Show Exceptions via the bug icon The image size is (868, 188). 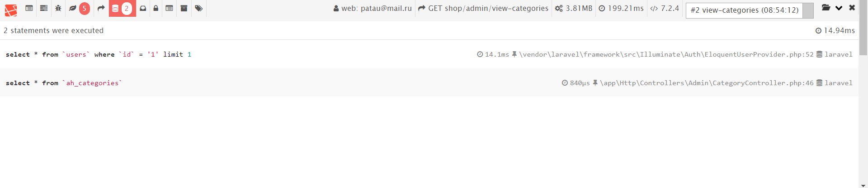(58, 8)
